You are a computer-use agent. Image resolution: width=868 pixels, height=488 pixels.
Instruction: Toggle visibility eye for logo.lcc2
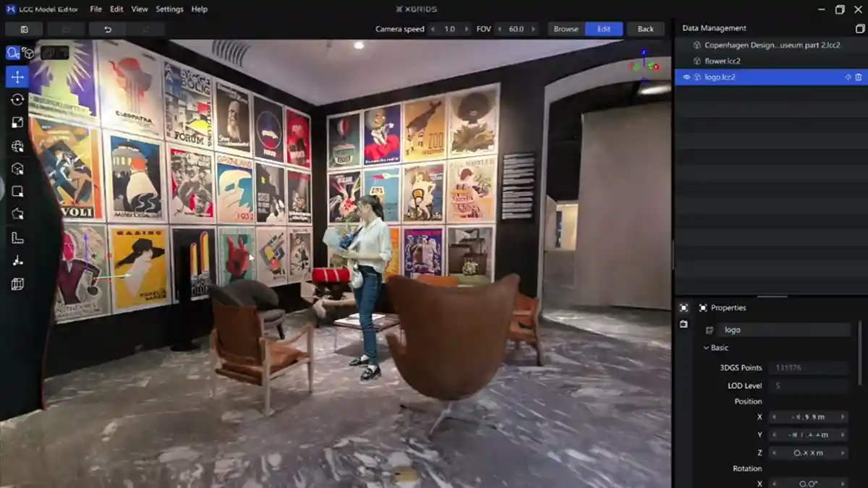[686, 77]
